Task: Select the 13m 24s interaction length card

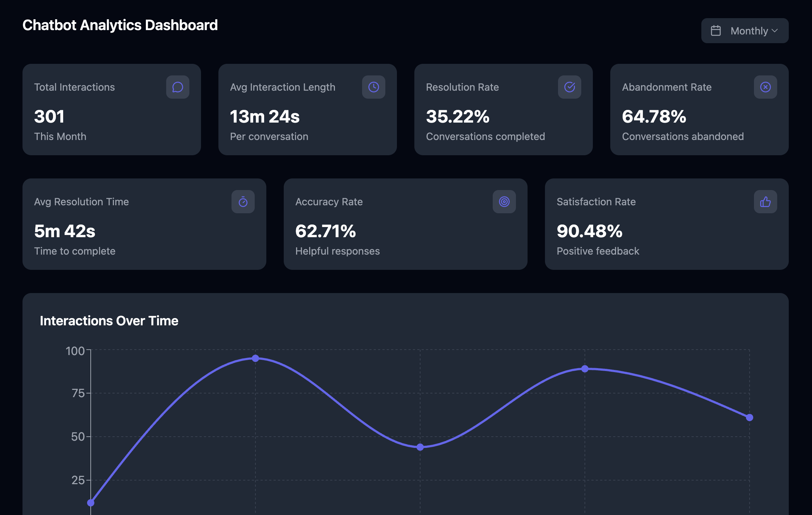Action: click(307, 110)
